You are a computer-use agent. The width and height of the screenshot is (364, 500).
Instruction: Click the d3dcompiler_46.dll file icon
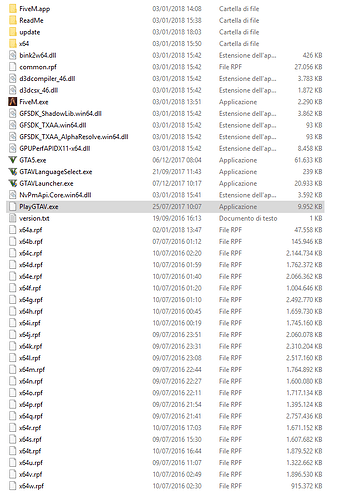(x=12, y=78)
